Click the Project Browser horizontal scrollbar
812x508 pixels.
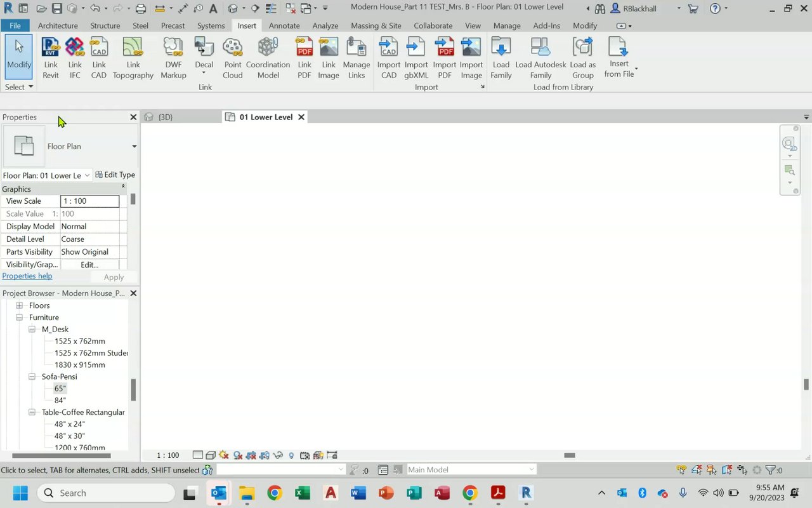pos(62,455)
